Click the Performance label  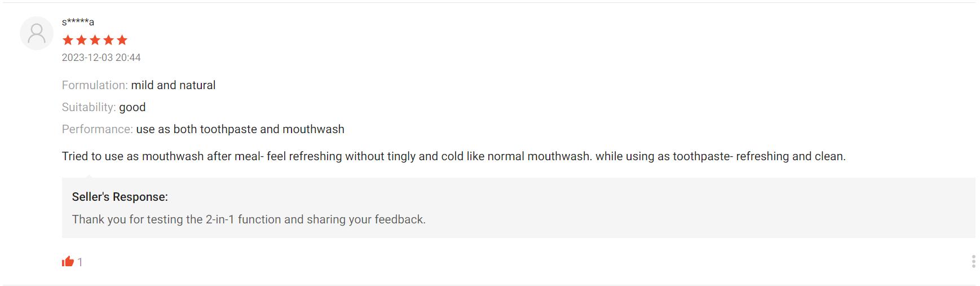[97, 129]
